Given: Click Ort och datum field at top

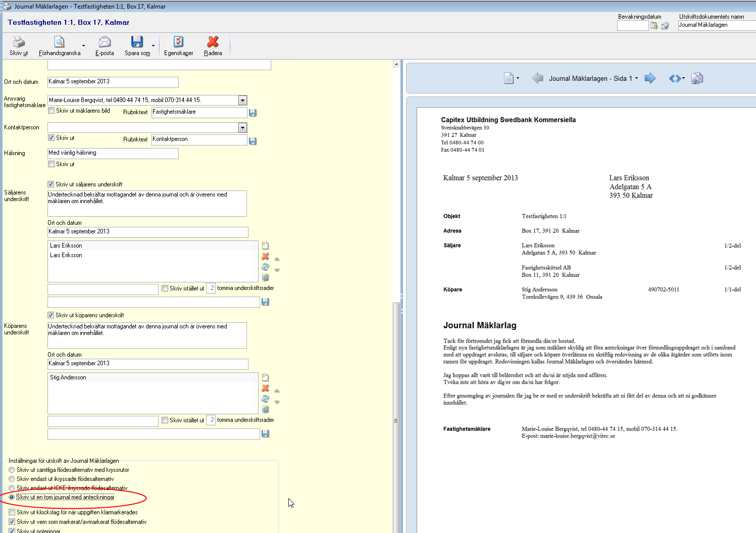Looking at the screenshot, I should coord(113,82).
